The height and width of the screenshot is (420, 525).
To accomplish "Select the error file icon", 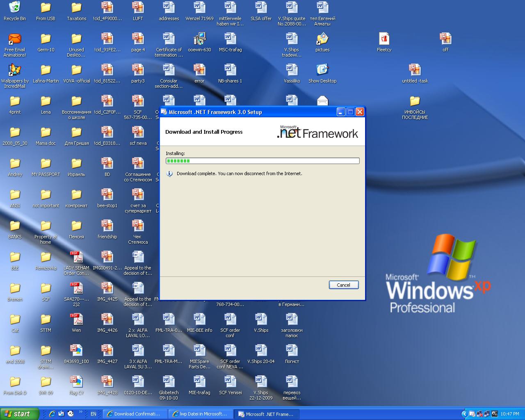I will pyautogui.click(x=199, y=73).
